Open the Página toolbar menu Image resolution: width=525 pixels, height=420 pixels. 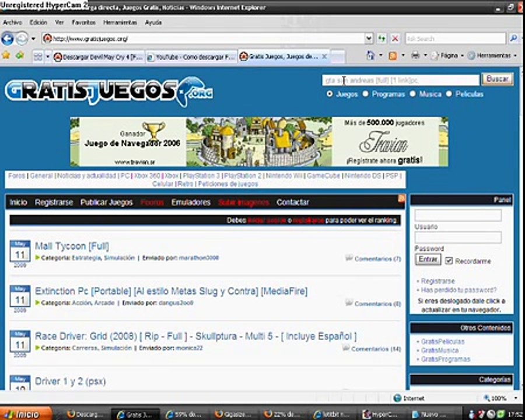click(x=447, y=55)
